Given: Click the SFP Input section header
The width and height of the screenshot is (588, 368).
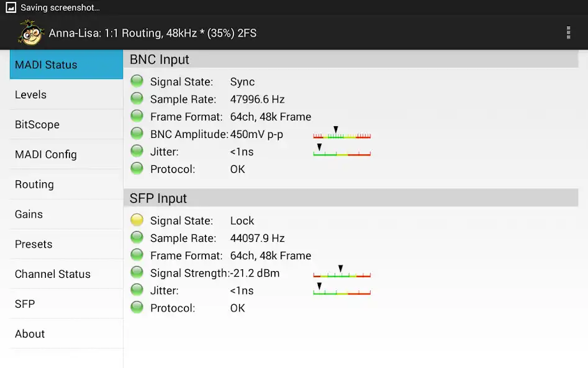Looking at the screenshot, I should (351, 198).
